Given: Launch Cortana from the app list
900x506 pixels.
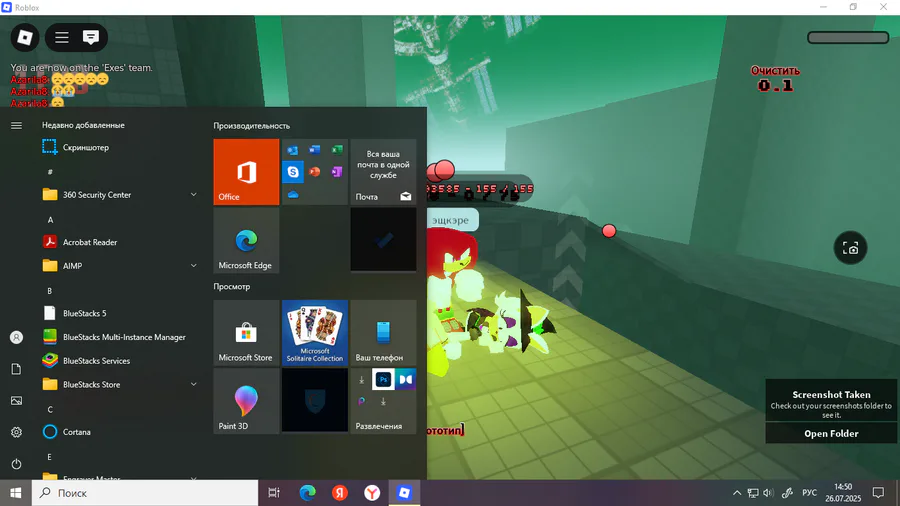Looking at the screenshot, I should 119,432.
